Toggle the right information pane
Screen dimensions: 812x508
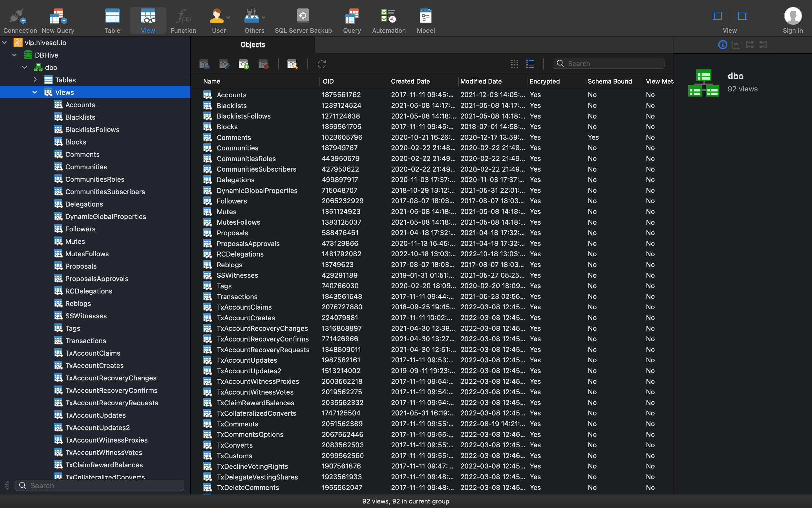coord(742,16)
